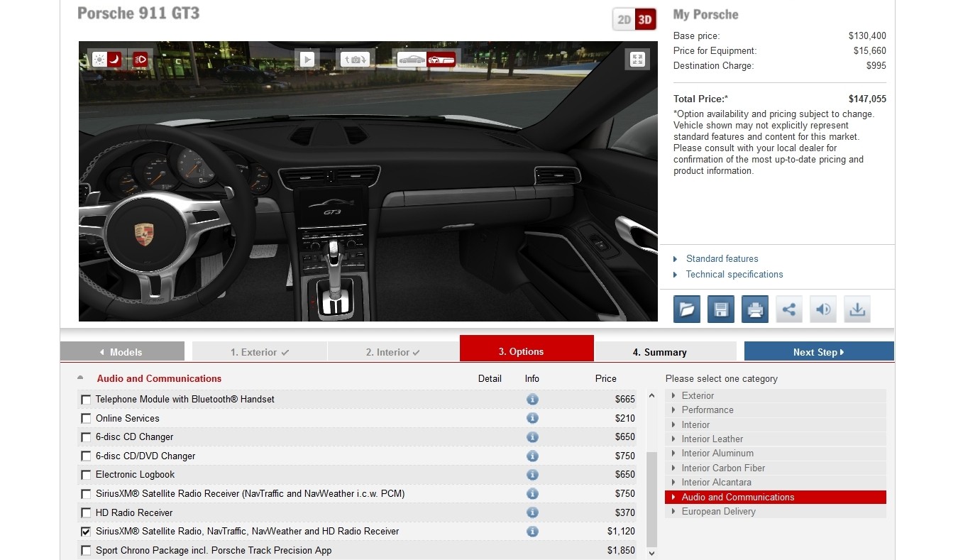Open the Interior Alcantara category

[776, 483]
